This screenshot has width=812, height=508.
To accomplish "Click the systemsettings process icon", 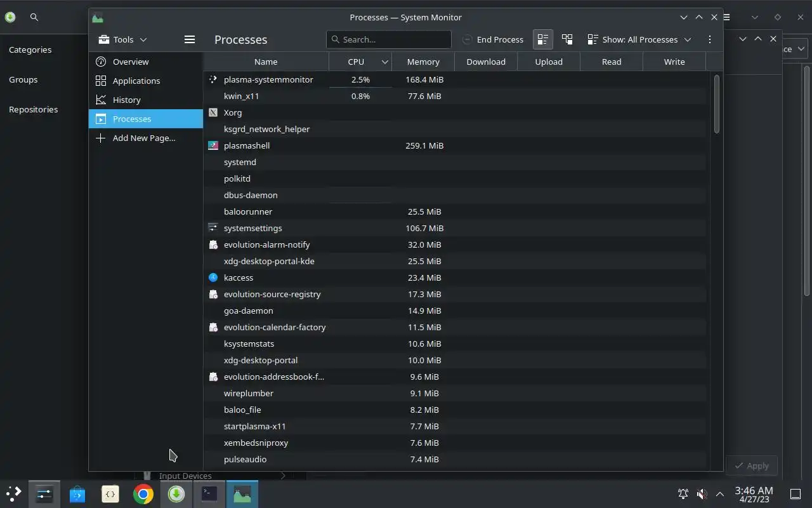I will coord(213,228).
